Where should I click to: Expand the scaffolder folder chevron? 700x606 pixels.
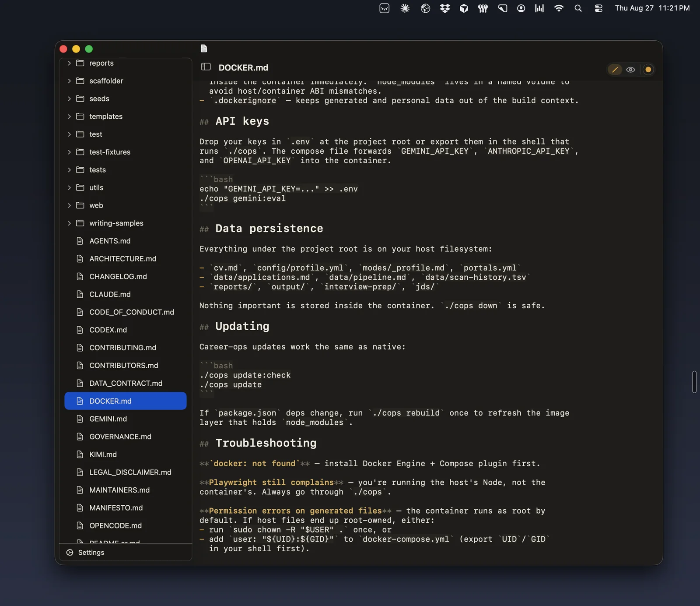pos(69,81)
